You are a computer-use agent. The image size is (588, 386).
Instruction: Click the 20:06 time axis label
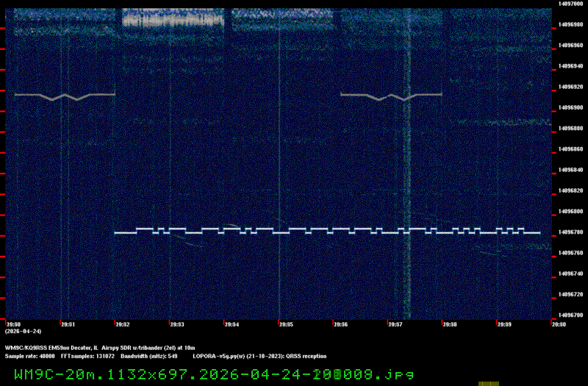[340, 324]
